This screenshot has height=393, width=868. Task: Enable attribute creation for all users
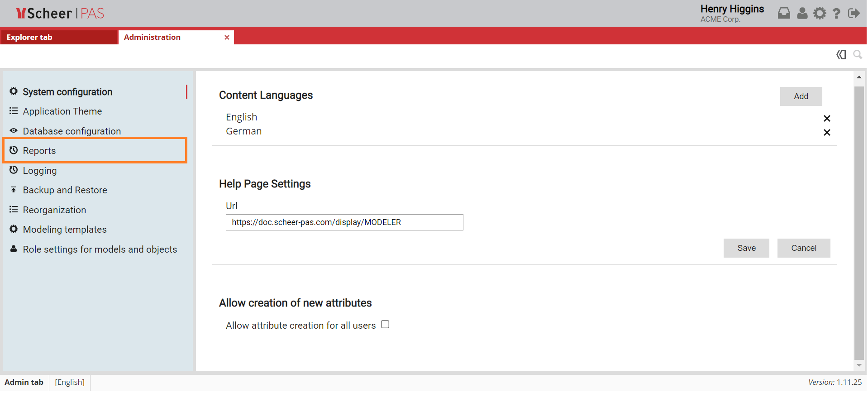click(385, 325)
